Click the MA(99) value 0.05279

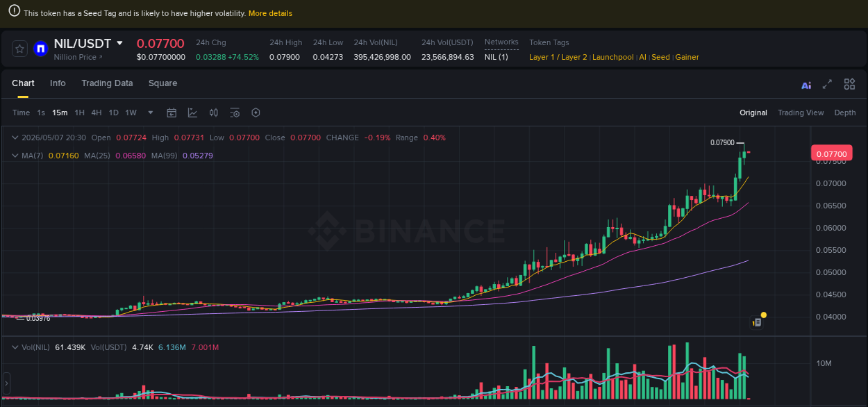pyautogui.click(x=198, y=156)
